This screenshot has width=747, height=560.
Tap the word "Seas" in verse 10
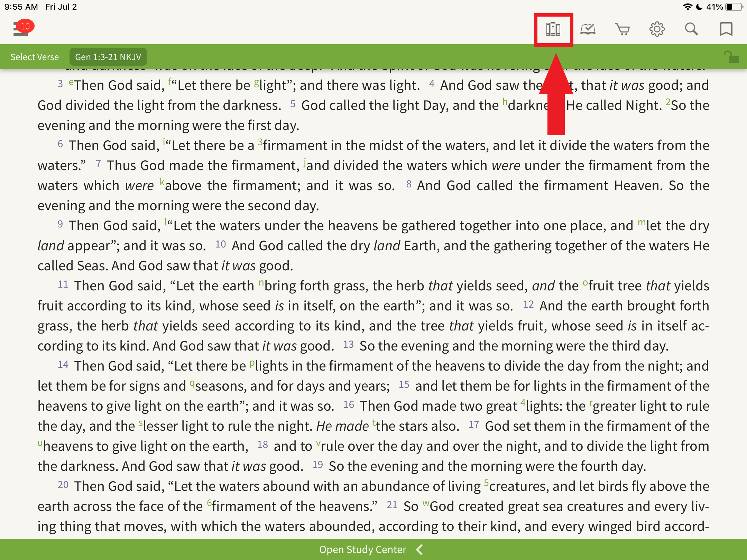[x=91, y=265]
